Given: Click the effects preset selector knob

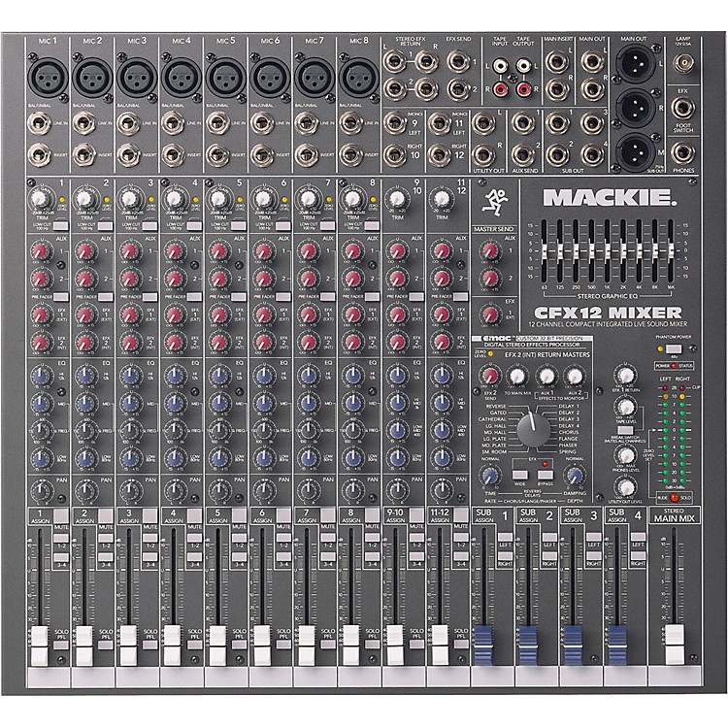Looking at the screenshot, I should pyautogui.click(x=533, y=429).
